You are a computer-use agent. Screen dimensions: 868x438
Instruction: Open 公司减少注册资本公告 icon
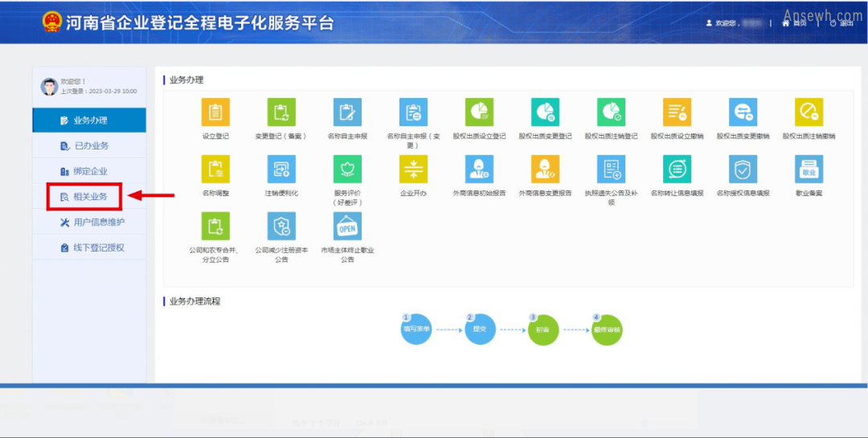coord(281,227)
